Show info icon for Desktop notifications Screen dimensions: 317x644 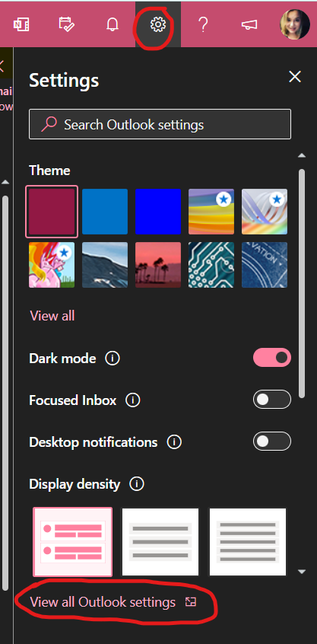[174, 442]
